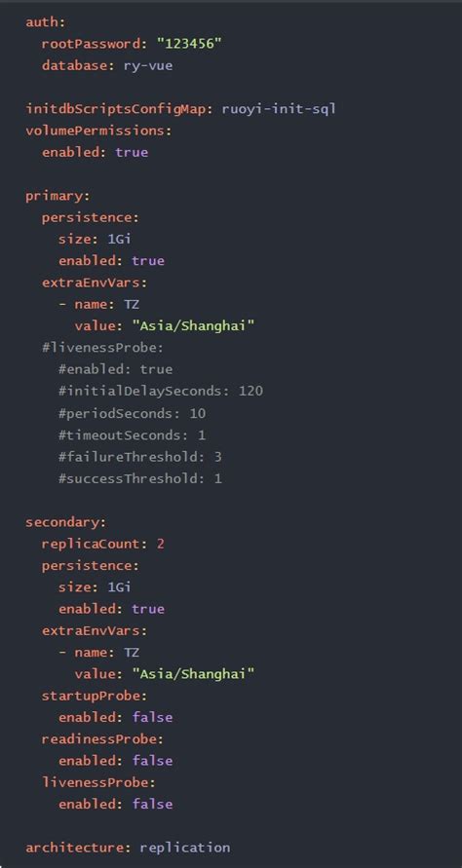The image size is (462, 868).
Task: Click the #periodSeconds: 10 comment
Action: click(132, 413)
